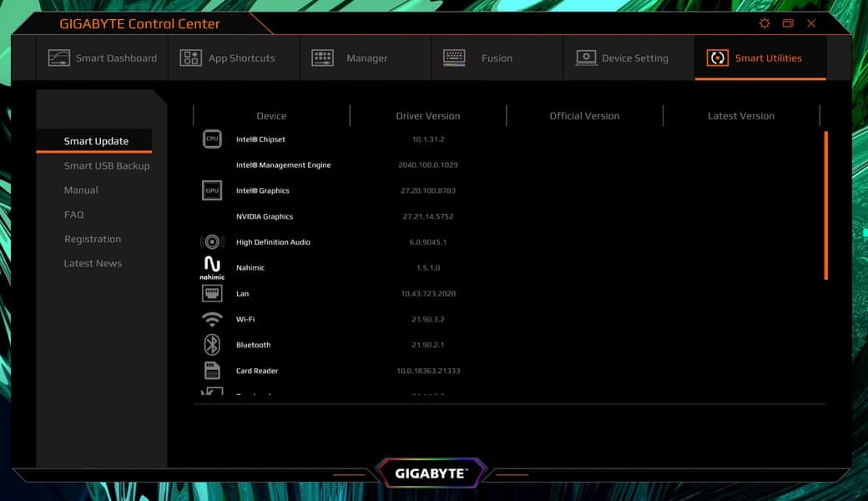Click the Fusion RGB keyboard icon
The width and height of the screenshot is (868, 501).
(x=454, y=58)
